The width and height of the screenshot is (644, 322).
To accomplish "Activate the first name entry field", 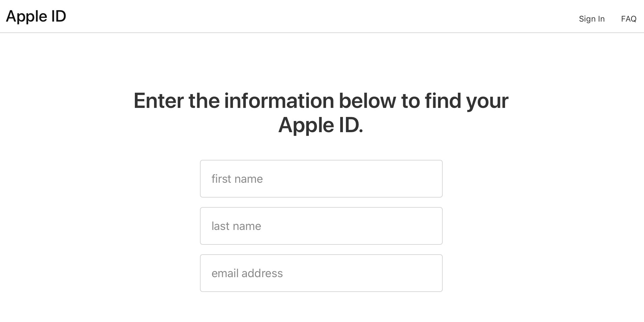I will [x=321, y=179].
